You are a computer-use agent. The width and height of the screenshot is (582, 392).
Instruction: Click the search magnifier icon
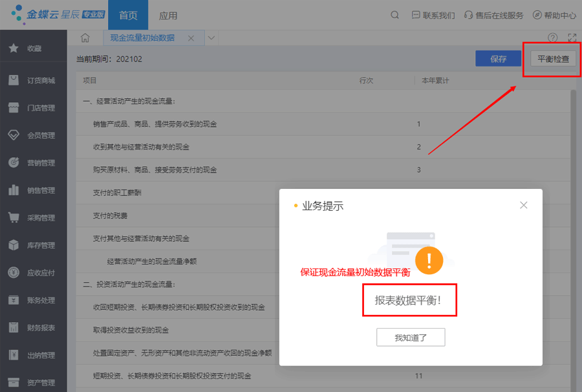pyautogui.click(x=395, y=15)
